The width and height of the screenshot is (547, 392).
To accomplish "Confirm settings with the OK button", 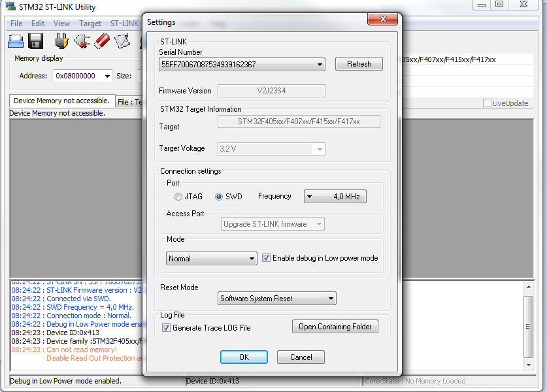I will tap(244, 357).
